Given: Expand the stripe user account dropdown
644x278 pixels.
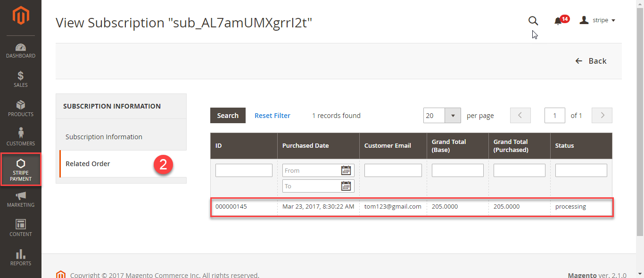Looking at the screenshot, I should (x=597, y=20).
